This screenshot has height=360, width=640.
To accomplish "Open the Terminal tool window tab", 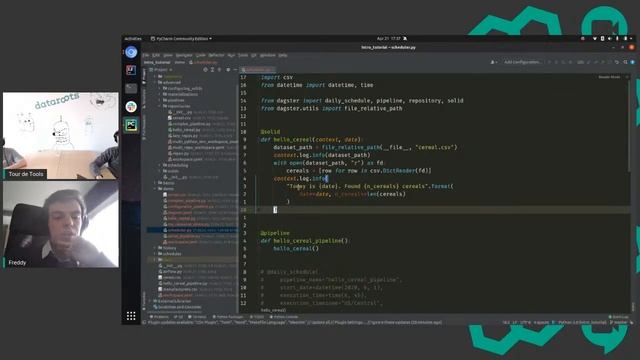I will pos(198,317).
